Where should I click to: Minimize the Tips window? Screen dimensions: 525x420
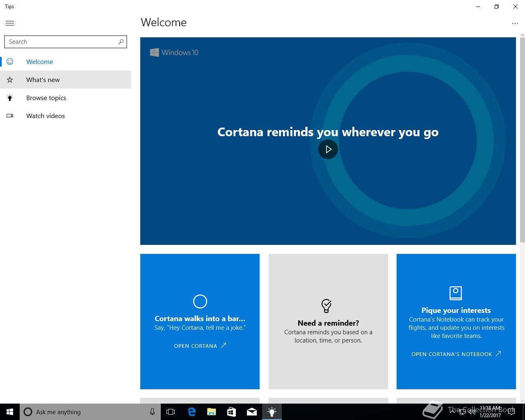478,7
